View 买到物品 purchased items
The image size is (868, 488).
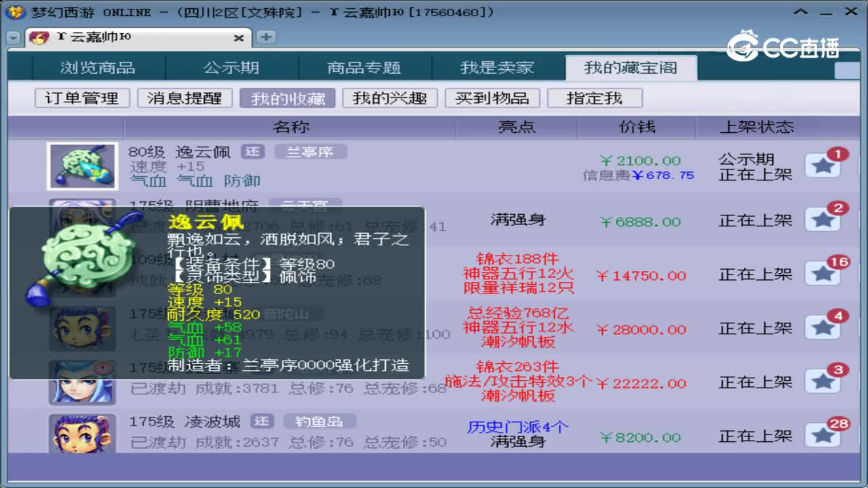492,98
